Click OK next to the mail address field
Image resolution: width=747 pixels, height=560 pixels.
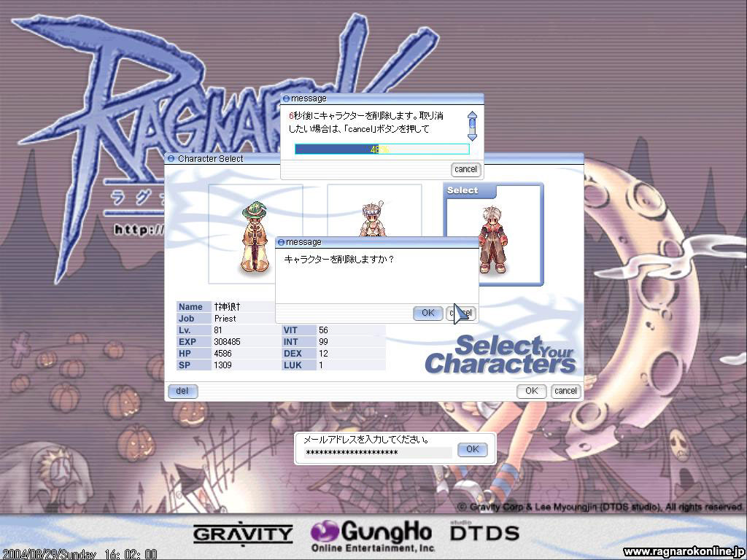coord(472,449)
